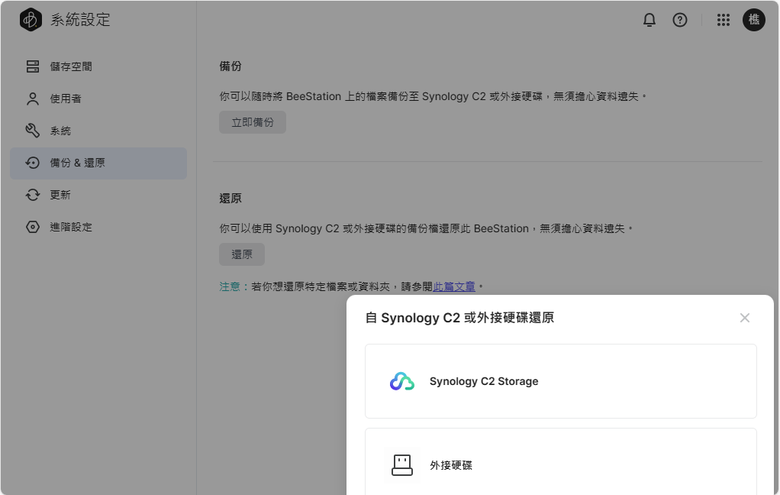Open the notifications bell
The width and height of the screenshot is (780, 495).
[649, 20]
